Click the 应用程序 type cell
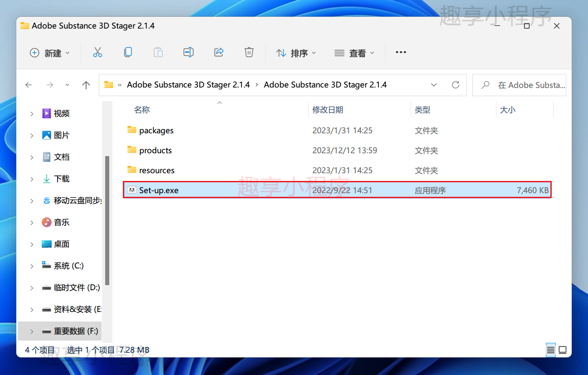 point(430,190)
